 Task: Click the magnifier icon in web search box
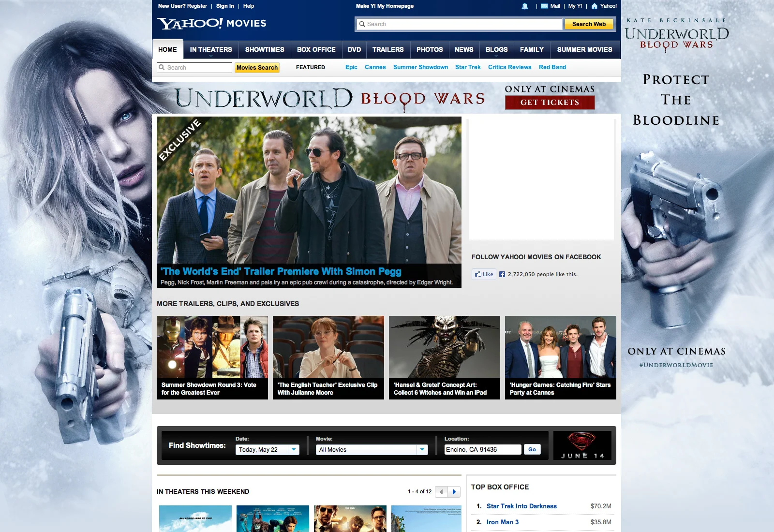point(362,24)
